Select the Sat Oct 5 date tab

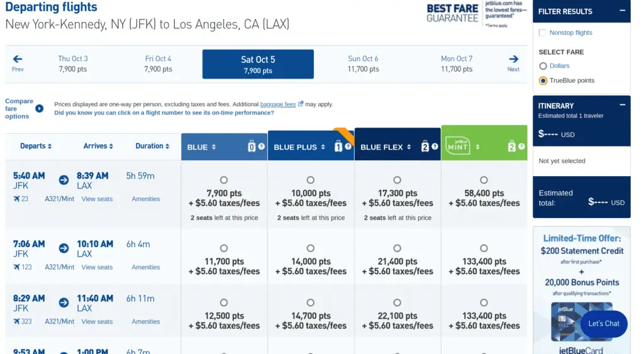point(258,64)
